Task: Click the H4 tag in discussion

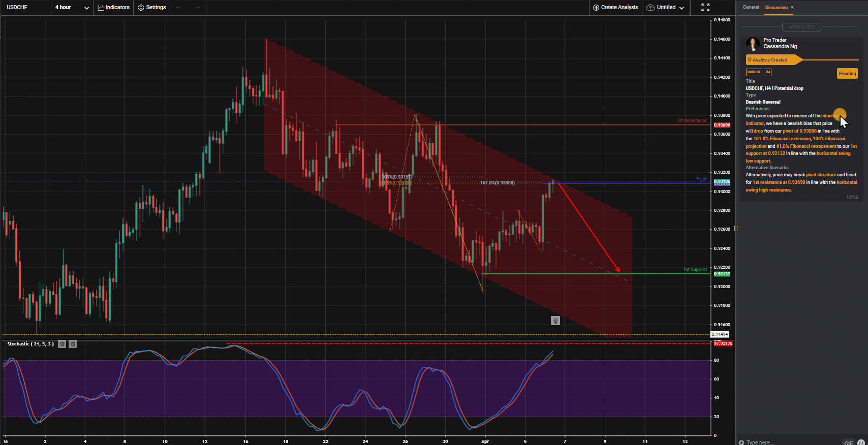Action: [x=767, y=72]
